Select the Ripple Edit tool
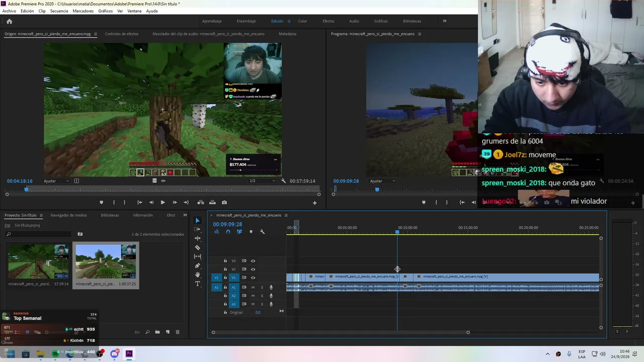This screenshot has width=644, height=362. pos(197,238)
